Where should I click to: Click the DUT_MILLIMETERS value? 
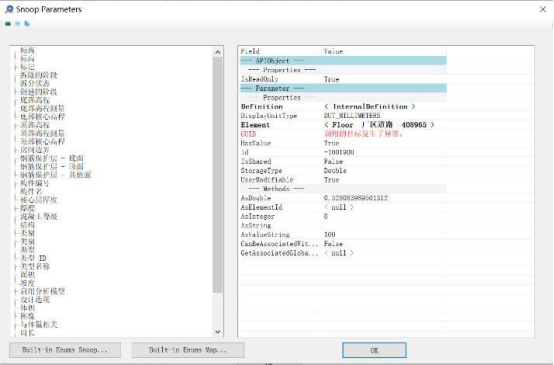(x=352, y=116)
